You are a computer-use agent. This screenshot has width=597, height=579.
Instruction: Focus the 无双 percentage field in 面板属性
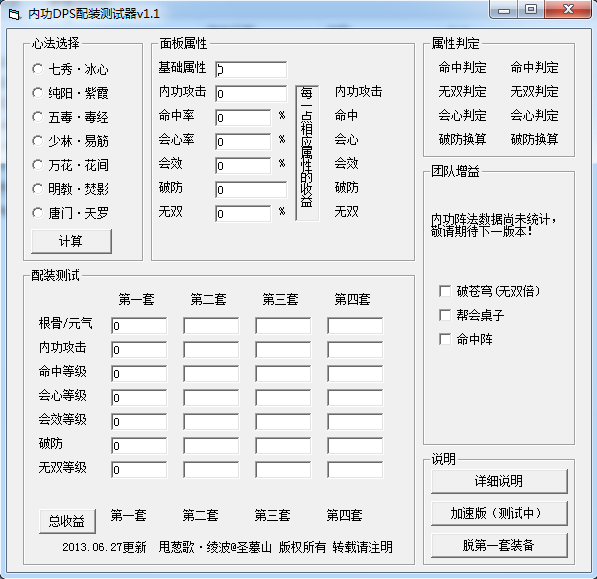pyautogui.click(x=243, y=214)
